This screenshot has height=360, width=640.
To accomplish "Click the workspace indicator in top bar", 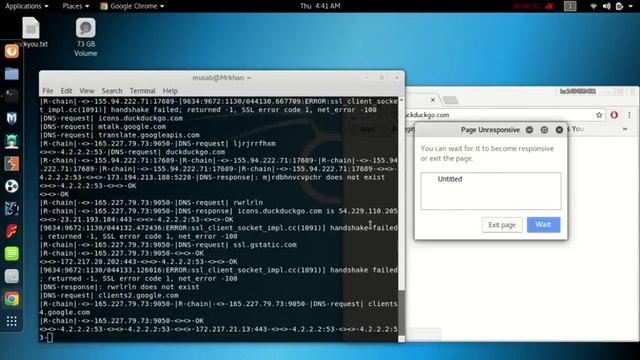I will click(x=570, y=6).
